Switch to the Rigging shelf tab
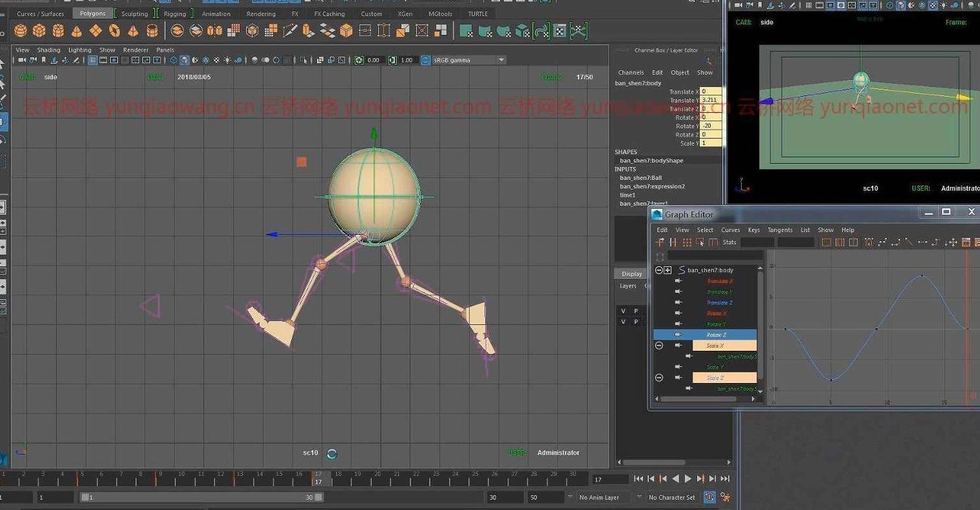The height and width of the screenshot is (510, 980). click(x=175, y=14)
